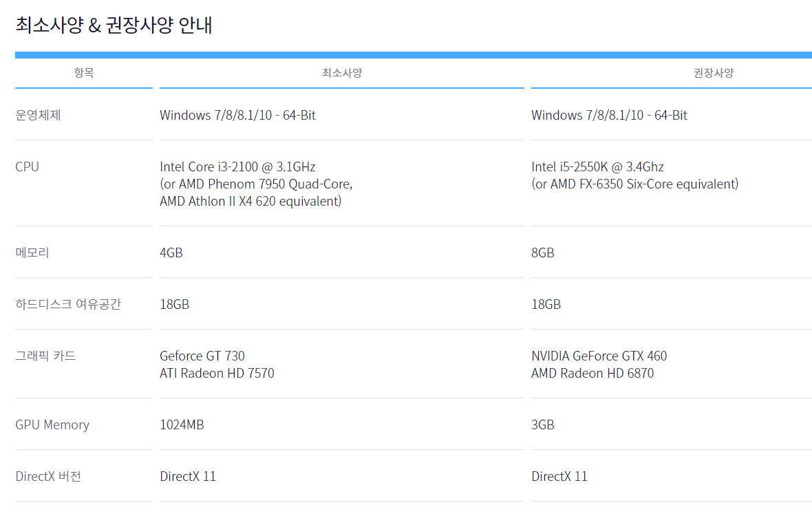Select the Geforce GT 730 text
The width and height of the screenshot is (812, 516).
[202, 356]
